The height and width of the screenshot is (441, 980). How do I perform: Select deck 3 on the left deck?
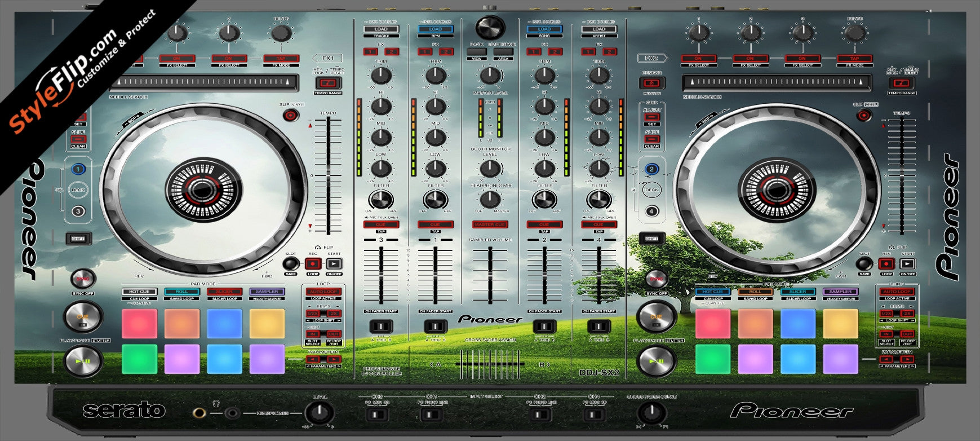pyautogui.click(x=78, y=211)
